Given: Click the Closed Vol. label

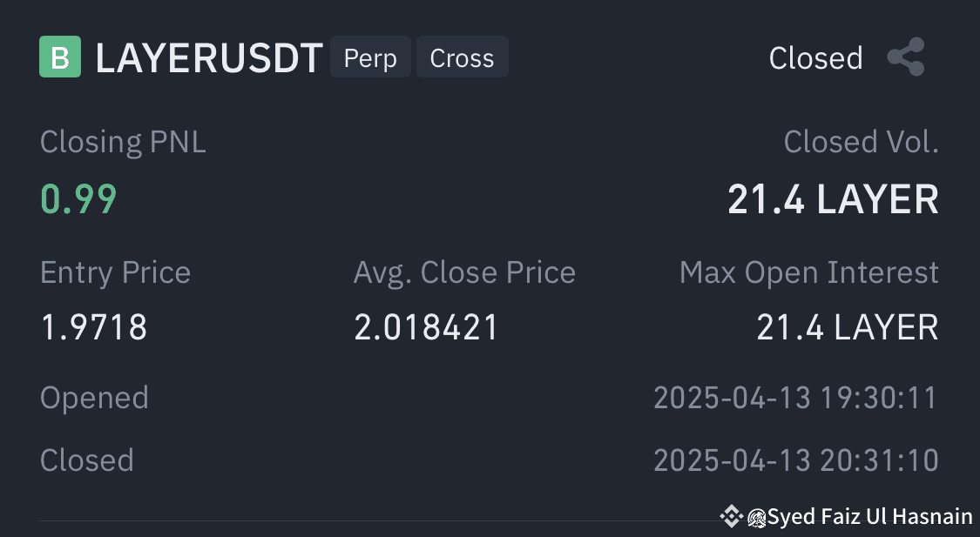Looking at the screenshot, I should click(x=862, y=143).
